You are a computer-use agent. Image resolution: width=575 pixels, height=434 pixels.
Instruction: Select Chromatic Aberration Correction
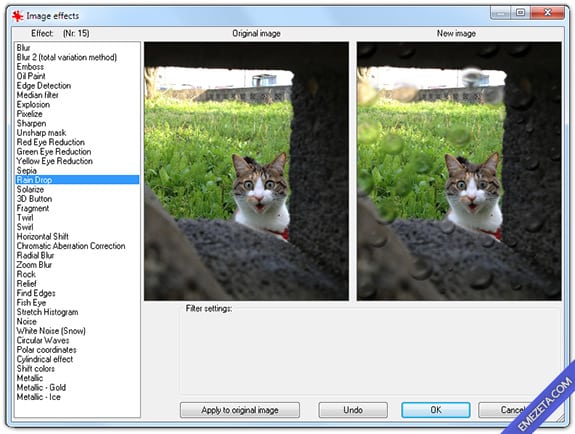pos(71,246)
